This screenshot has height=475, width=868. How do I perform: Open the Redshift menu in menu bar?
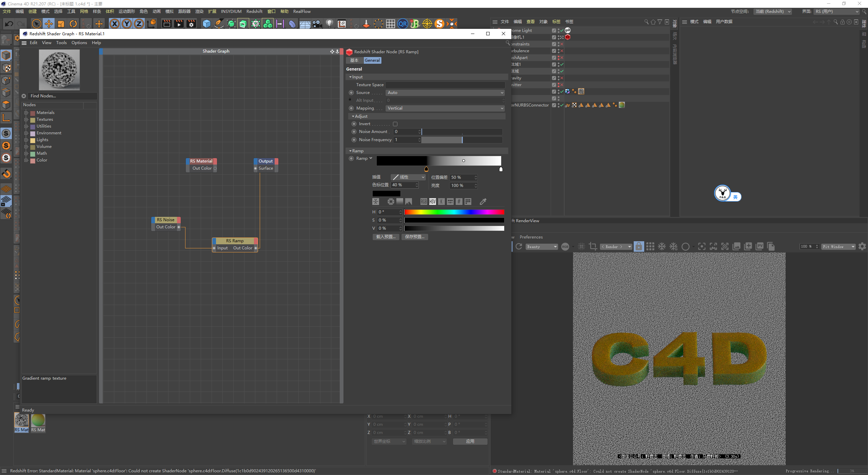point(254,12)
